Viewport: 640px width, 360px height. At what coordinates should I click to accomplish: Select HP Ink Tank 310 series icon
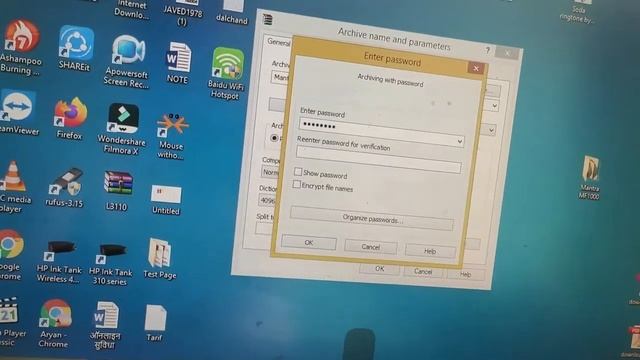(110, 264)
